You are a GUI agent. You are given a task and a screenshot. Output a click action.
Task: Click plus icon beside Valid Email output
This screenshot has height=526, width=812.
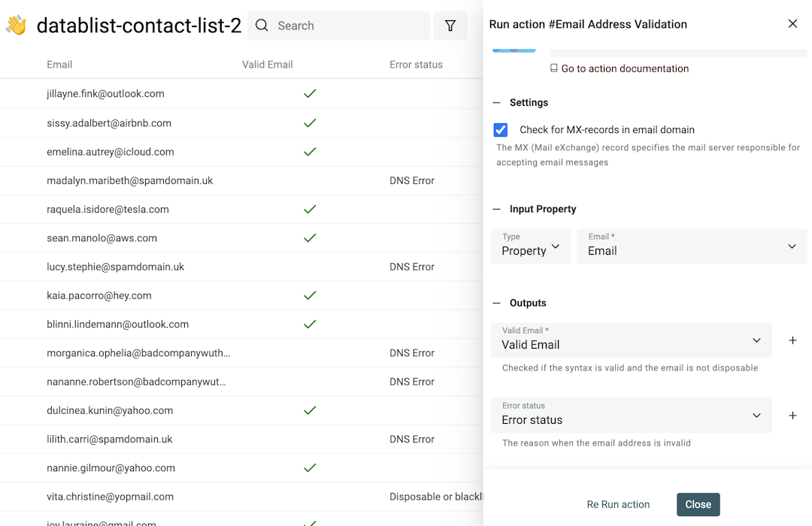pos(792,340)
